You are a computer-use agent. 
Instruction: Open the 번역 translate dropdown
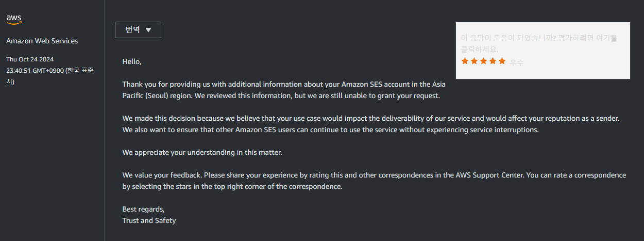pos(138,30)
